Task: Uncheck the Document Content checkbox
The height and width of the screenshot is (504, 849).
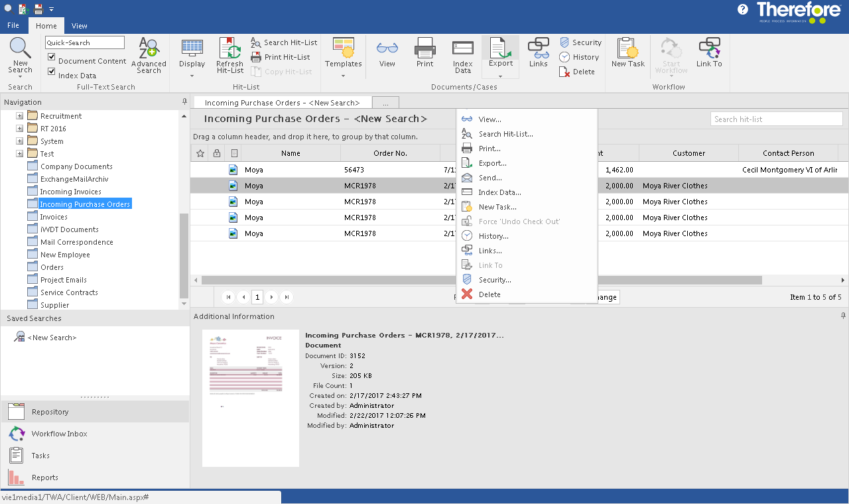Action: click(x=52, y=58)
